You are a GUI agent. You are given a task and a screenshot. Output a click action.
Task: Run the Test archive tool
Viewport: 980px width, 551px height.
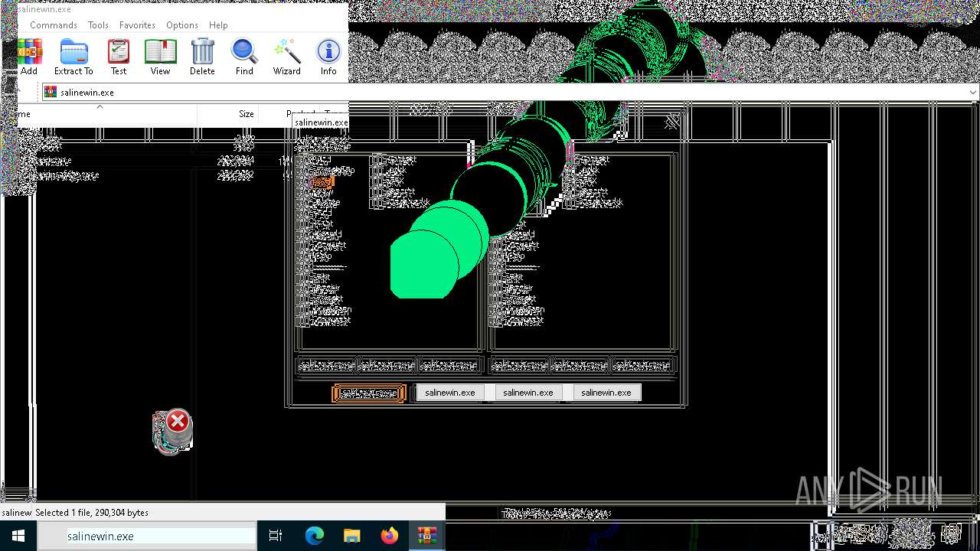(x=119, y=57)
